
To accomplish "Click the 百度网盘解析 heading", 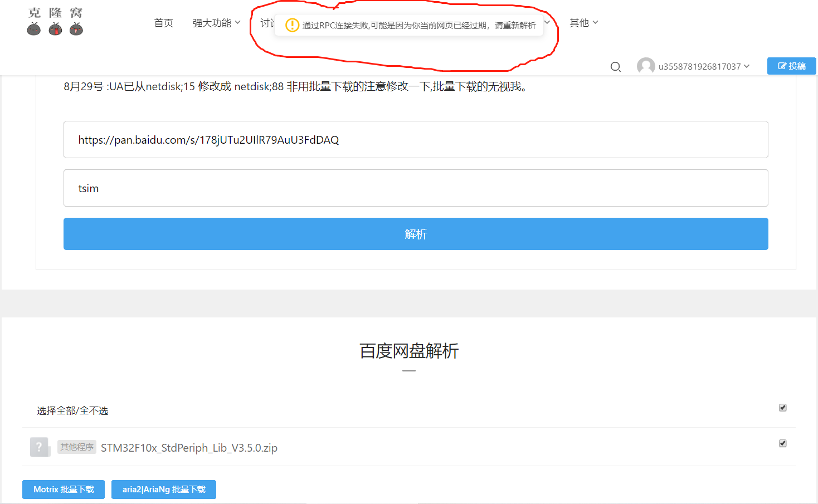I will click(409, 351).
